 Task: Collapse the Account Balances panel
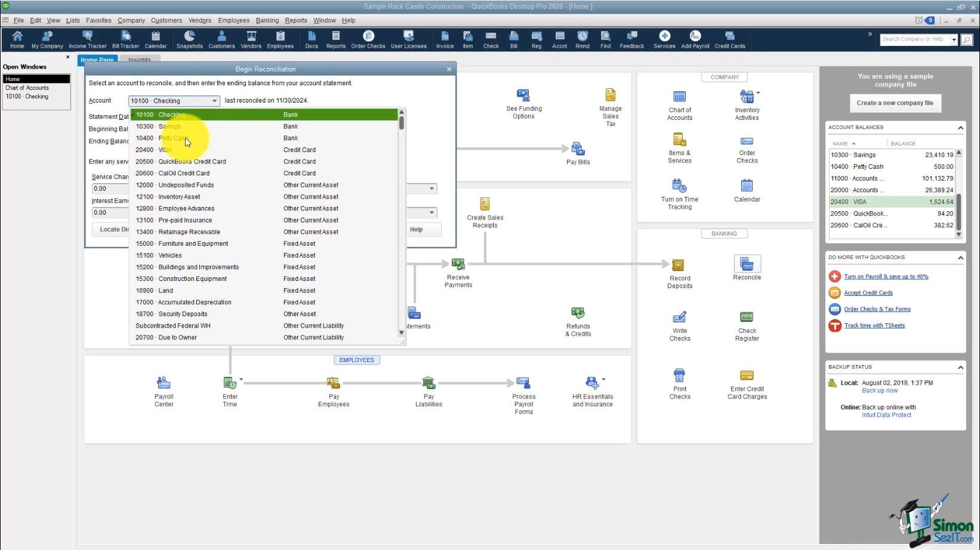pyautogui.click(x=960, y=128)
